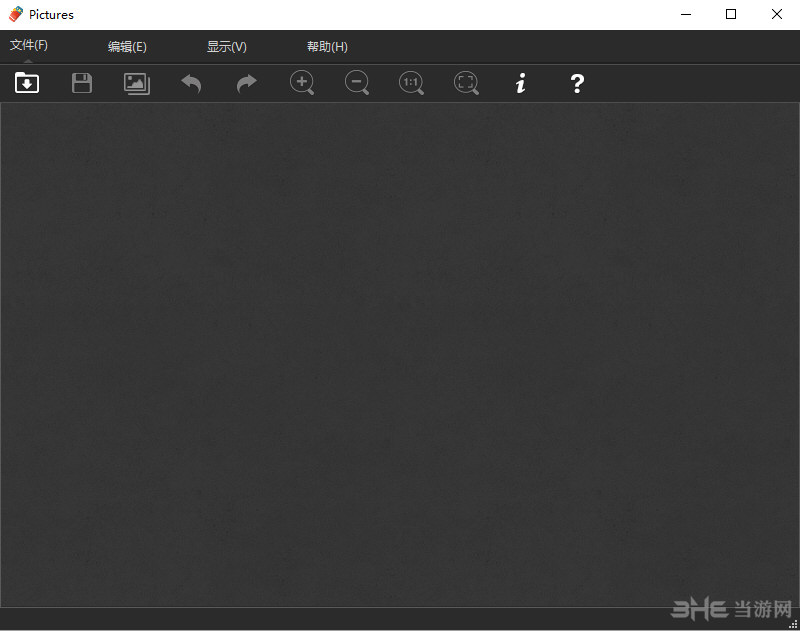Zoom out with the minus magnifier
This screenshot has height=631, width=800.
click(357, 83)
